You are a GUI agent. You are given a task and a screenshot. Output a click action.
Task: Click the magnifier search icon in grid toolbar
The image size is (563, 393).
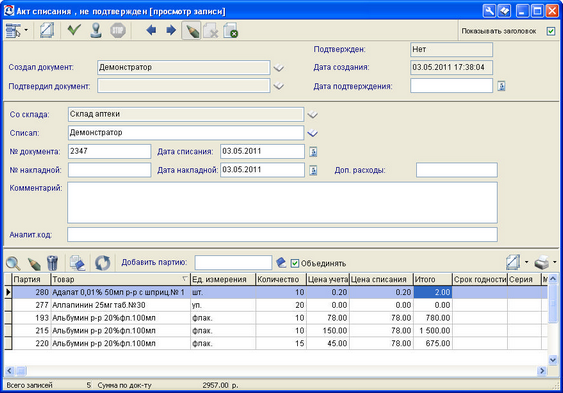[13, 263]
